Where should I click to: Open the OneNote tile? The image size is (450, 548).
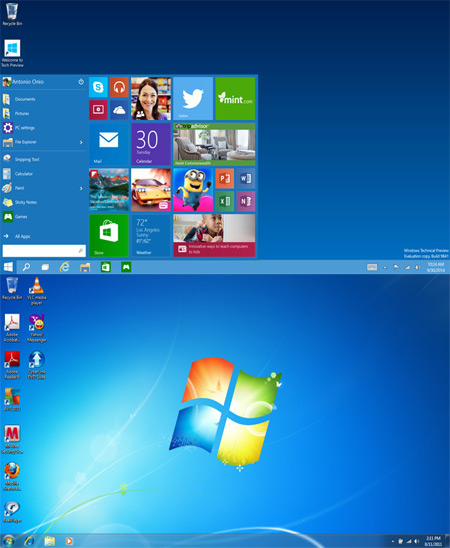(x=246, y=201)
